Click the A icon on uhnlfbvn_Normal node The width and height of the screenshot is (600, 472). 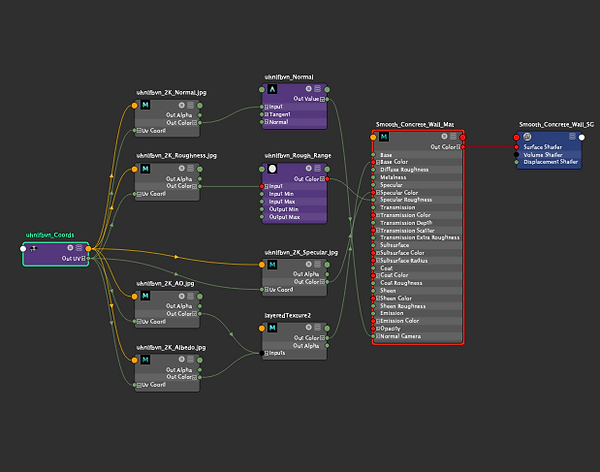pos(272,89)
